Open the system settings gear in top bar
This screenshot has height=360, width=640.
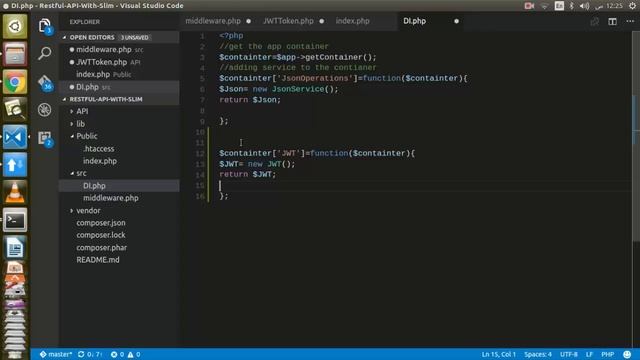[x=632, y=6]
